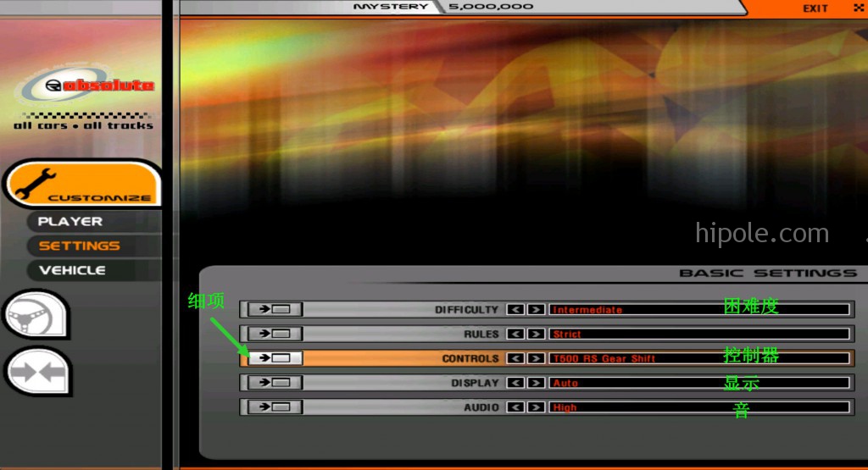Switch Rules to next option

pos(536,334)
